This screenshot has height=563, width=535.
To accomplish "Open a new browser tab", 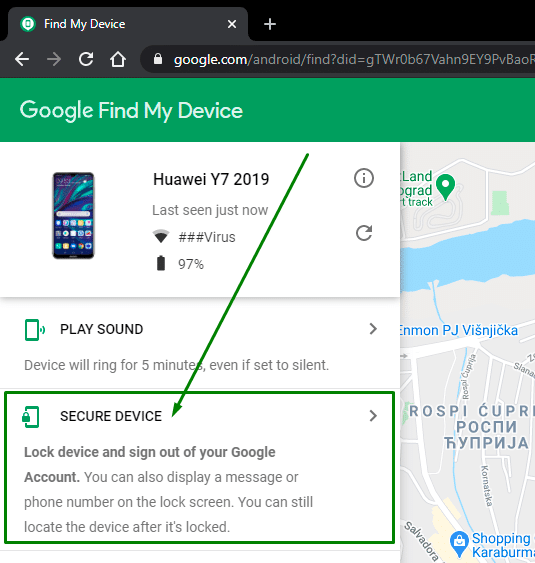I will pyautogui.click(x=270, y=24).
